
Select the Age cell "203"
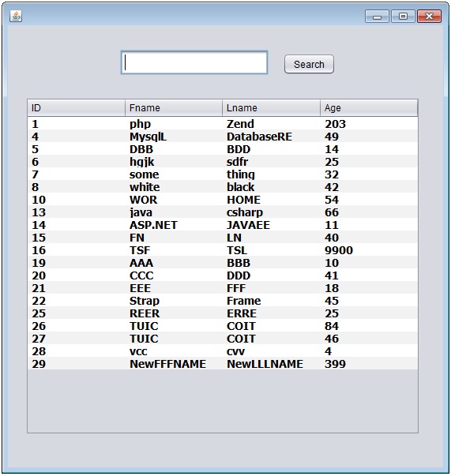(369, 124)
